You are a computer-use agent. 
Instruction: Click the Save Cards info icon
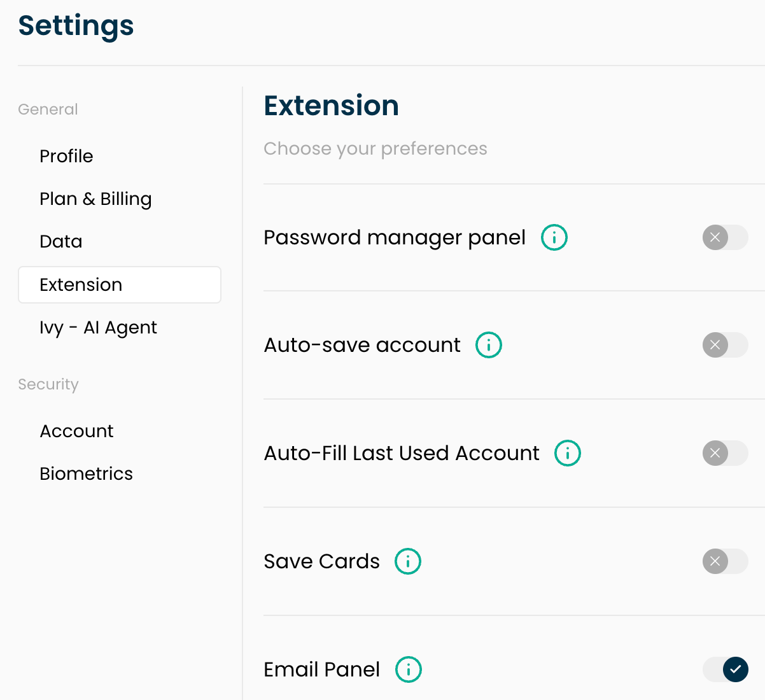pyautogui.click(x=408, y=561)
